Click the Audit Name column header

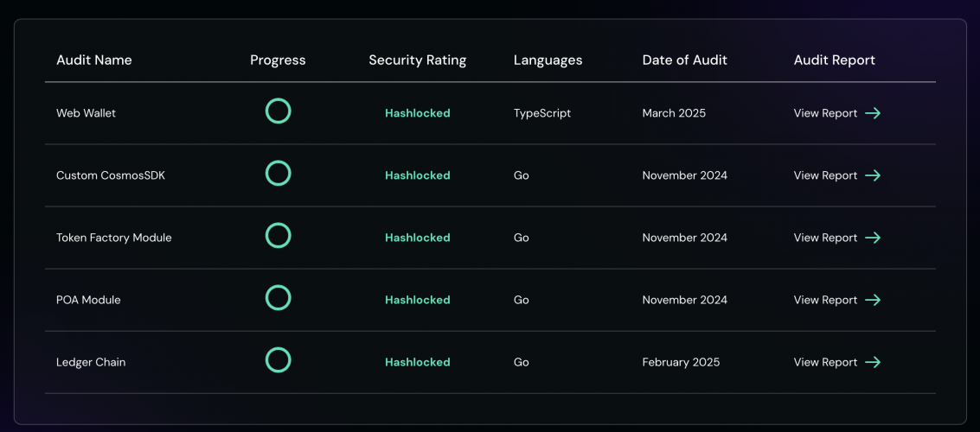93,60
